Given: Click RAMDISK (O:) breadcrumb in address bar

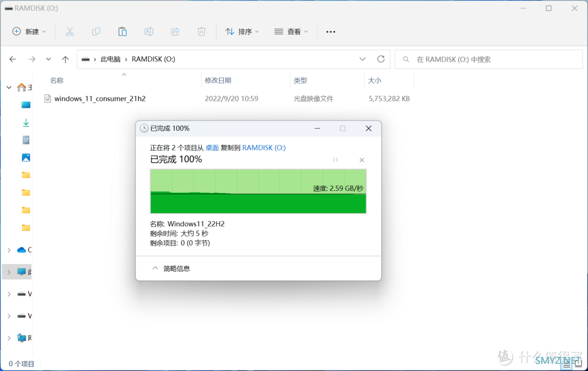Looking at the screenshot, I should pos(154,59).
